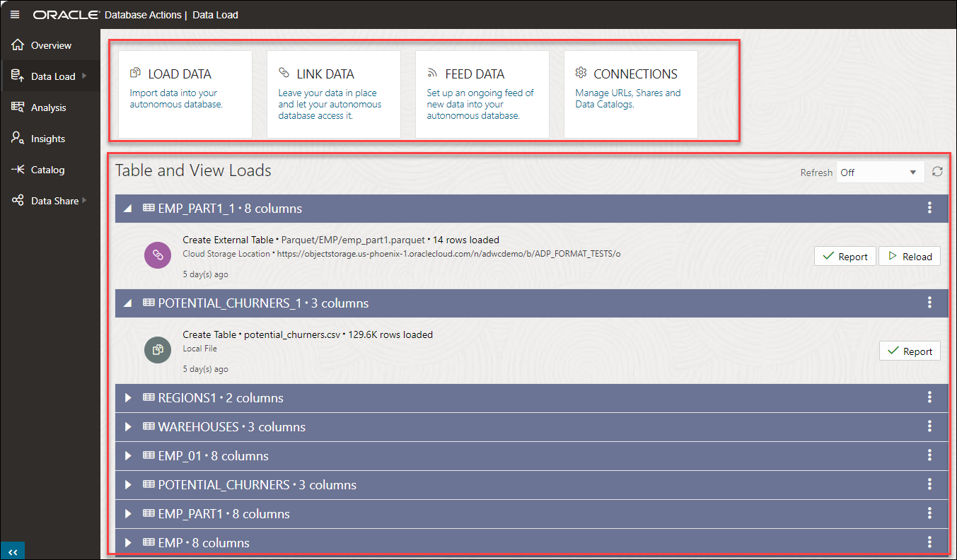
Task: Click the Cloud Storage Location URL text
Action: [448, 253]
